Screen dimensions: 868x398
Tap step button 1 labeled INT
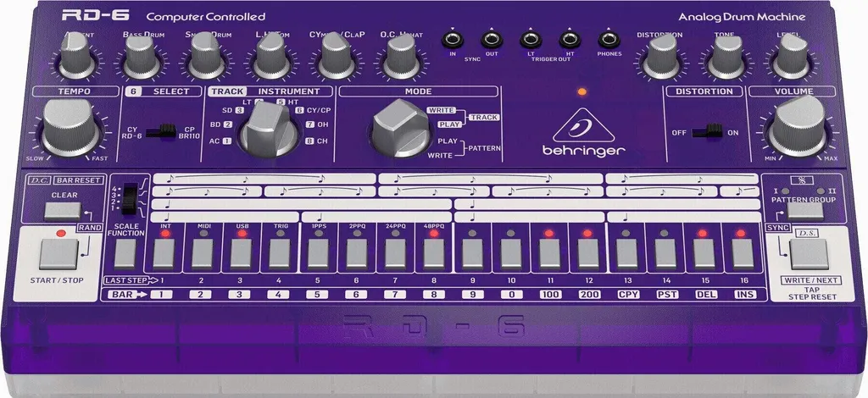coord(164,254)
